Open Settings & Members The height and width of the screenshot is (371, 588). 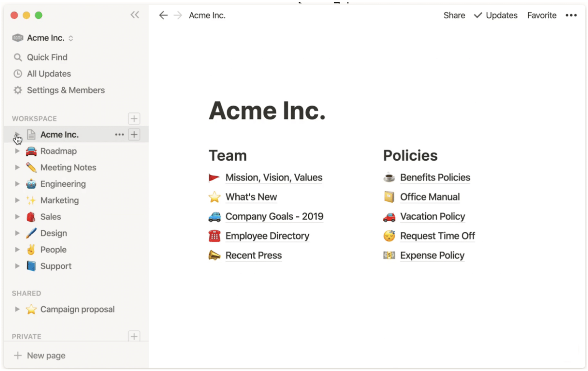65,90
